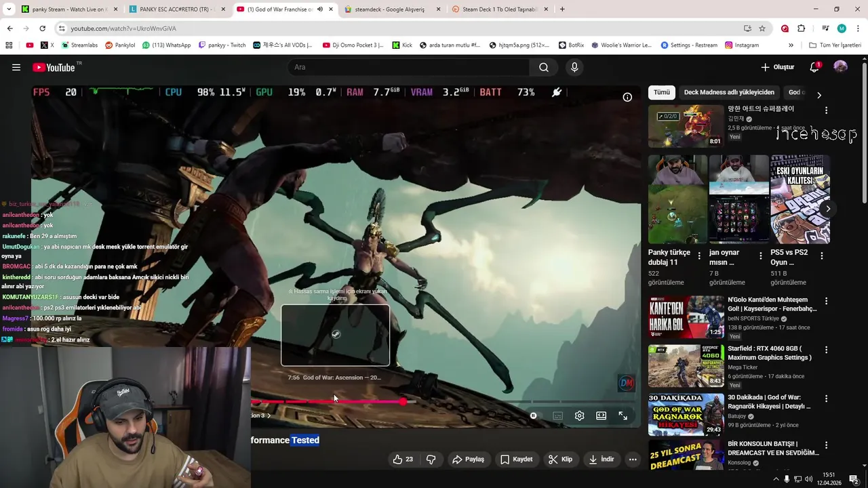
Task: Open the Panky türkçe dublaj 11 short
Action: (x=677, y=199)
